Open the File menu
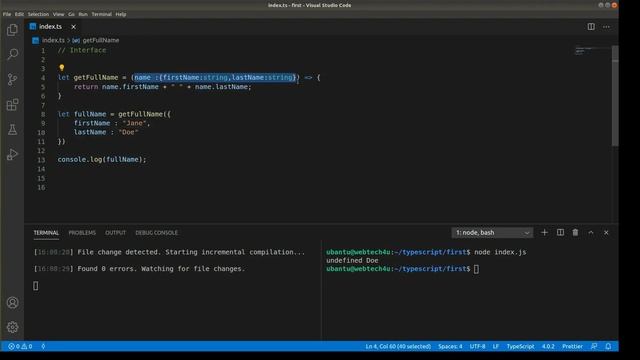Image resolution: width=640 pixels, height=360 pixels. [x=7, y=14]
